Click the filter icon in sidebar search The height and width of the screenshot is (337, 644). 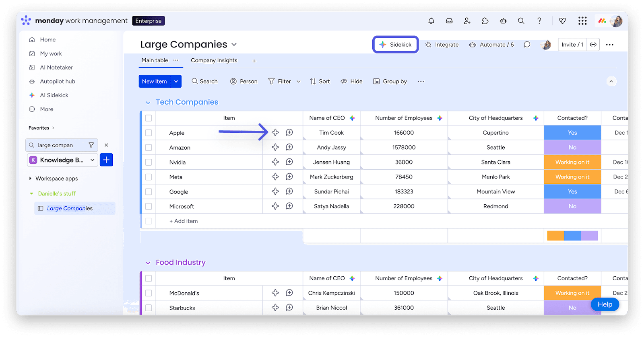point(91,145)
